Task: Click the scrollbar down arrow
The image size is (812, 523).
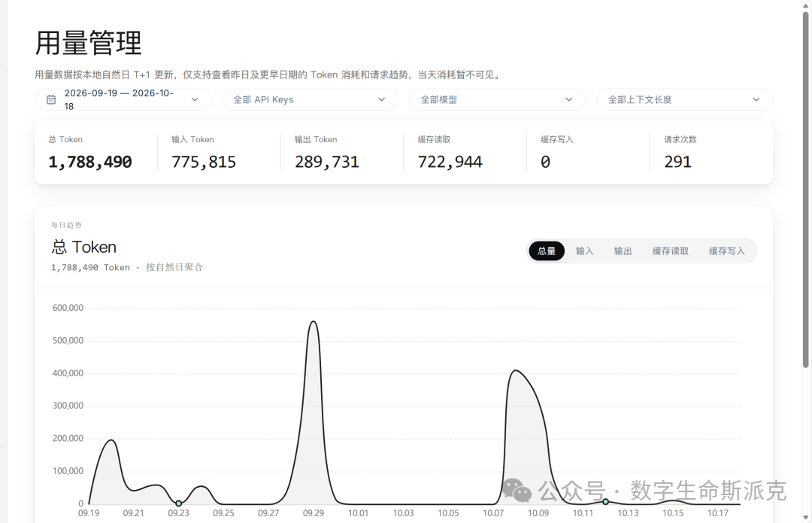Action: [806, 517]
